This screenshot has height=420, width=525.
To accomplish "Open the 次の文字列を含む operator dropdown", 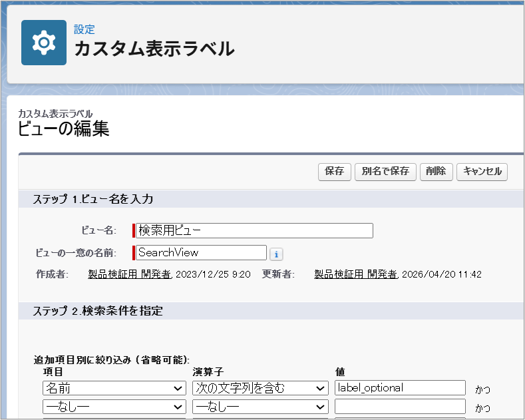I will [260, 388].
